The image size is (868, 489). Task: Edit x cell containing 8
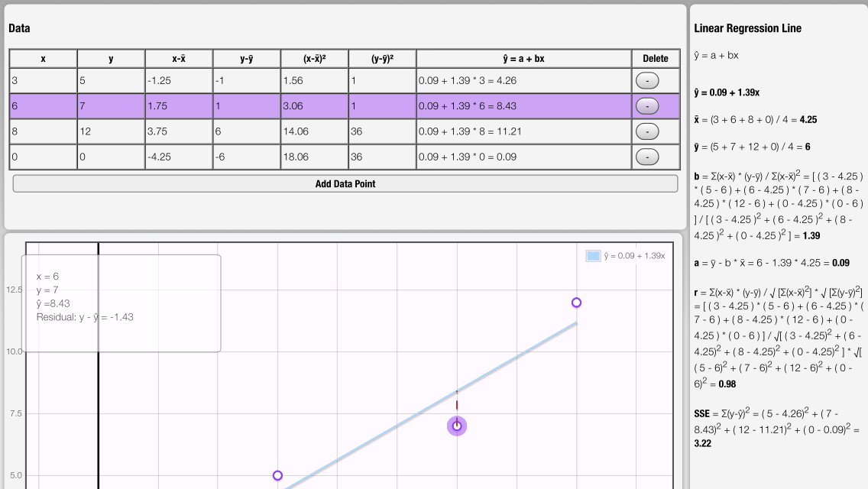(44, 132)
